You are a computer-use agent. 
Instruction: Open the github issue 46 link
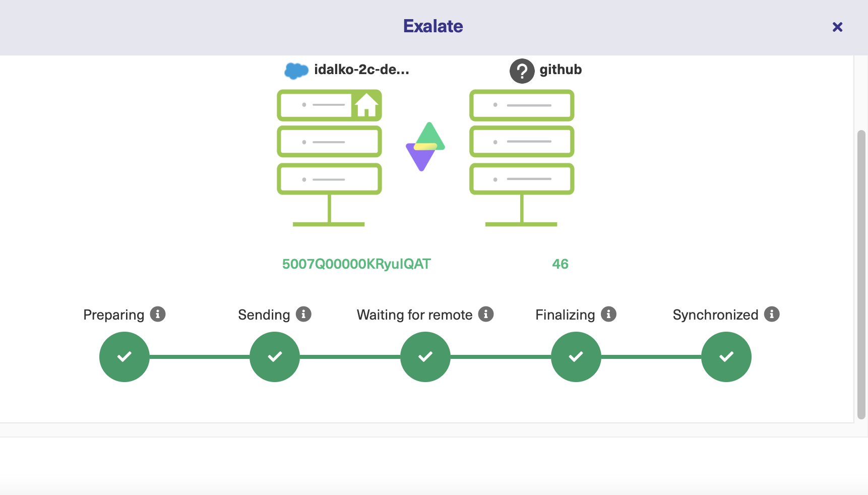click(560, 264)
